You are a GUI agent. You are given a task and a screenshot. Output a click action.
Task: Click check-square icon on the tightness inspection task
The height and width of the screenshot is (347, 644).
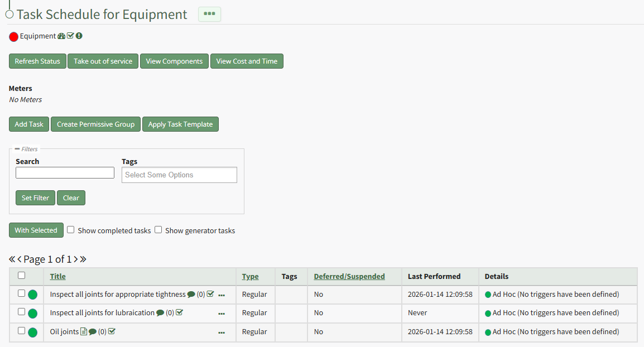pos(210,294)
